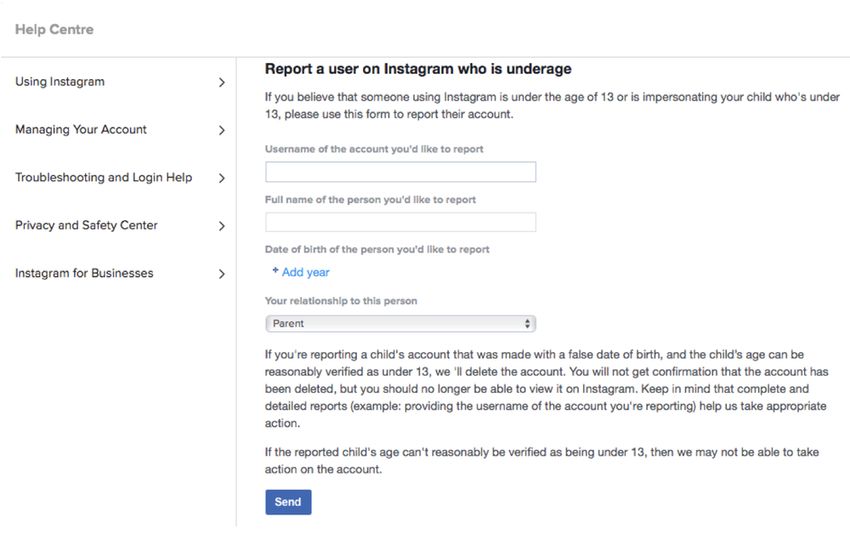Open Managing Your Account section
Screen dimensions: 850x545
click(x=81, y=130)
